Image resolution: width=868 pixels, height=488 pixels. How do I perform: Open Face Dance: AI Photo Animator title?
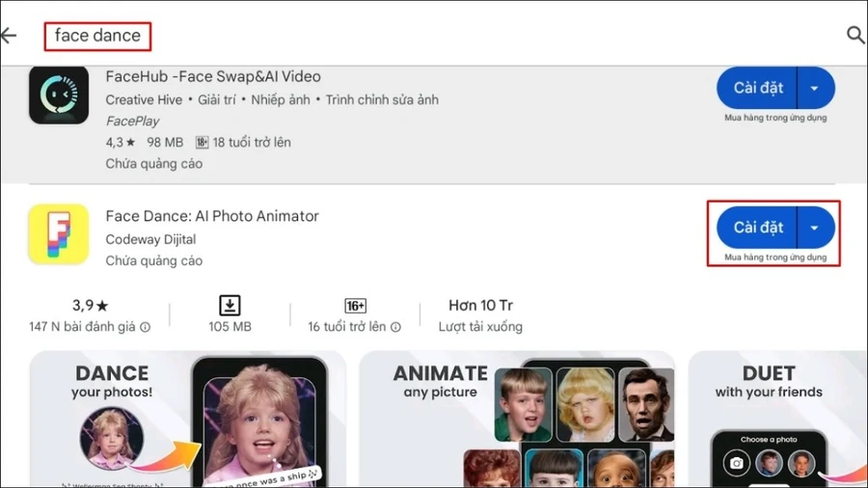[x=212, y=216]
